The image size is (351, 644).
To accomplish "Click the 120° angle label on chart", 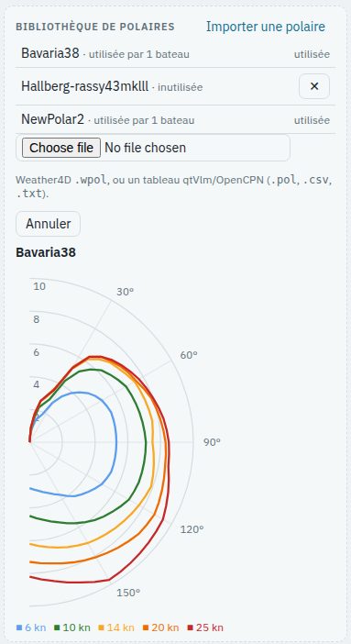I will (x=192, y=529).
